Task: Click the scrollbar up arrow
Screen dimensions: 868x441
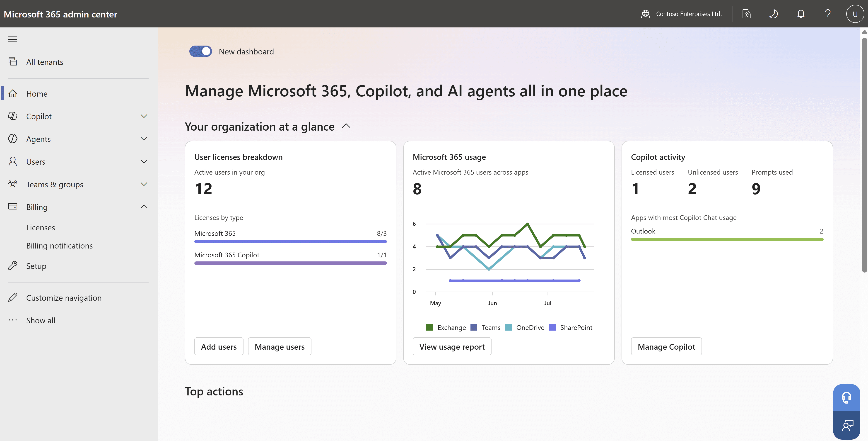Action: (x=864, y=32)
